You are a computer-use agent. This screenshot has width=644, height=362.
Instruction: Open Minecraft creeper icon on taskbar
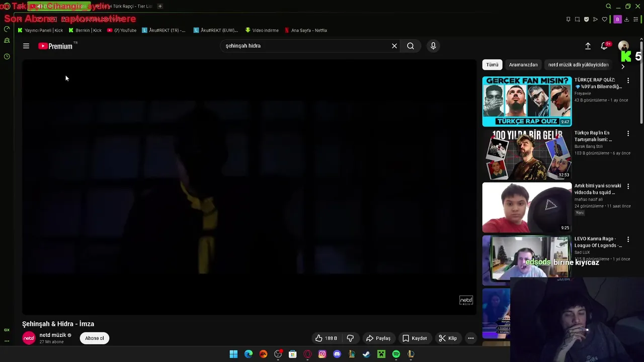(x=381, y=354)
